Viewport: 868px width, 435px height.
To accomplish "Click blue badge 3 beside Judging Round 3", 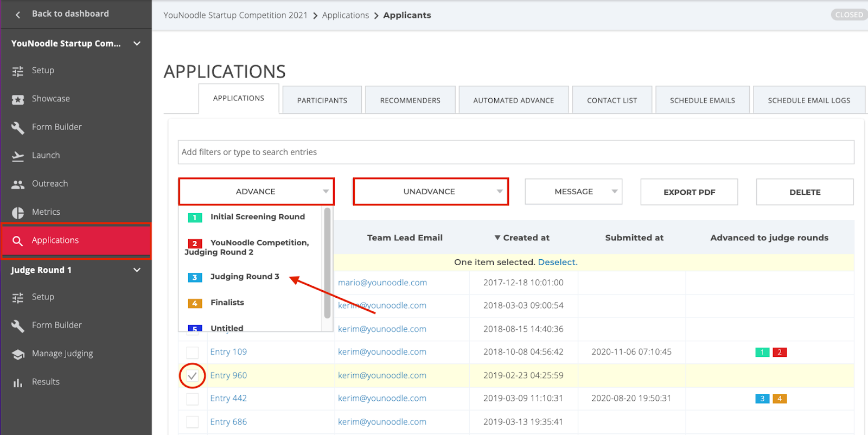I will click(195, 277).
